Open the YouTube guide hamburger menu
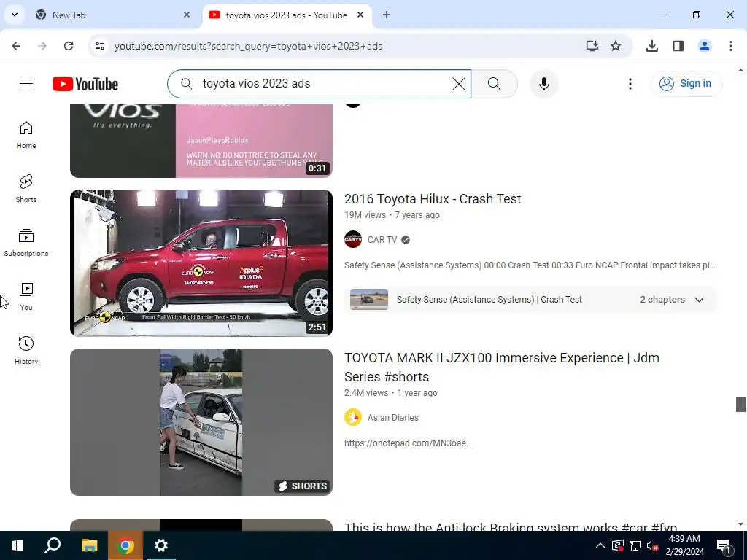This screenshot has width=747, height=560. click(26, 84)
